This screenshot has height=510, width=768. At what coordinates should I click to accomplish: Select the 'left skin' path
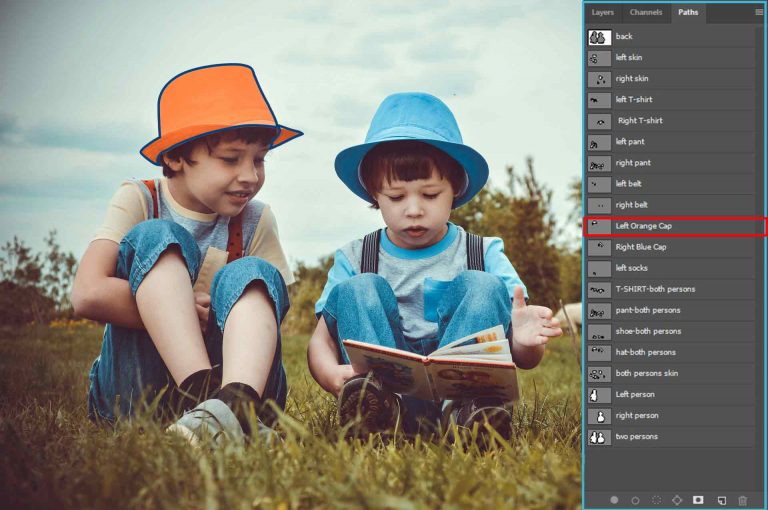pos(671,58)
